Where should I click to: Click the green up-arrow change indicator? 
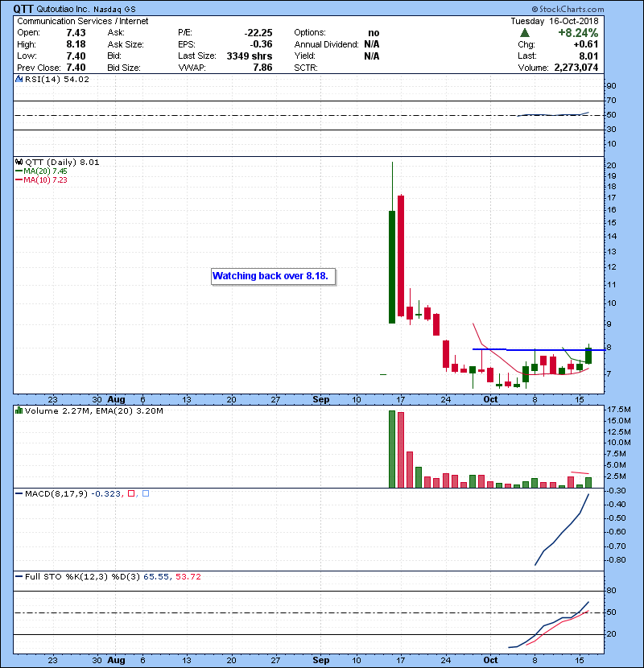coord(525,33)
